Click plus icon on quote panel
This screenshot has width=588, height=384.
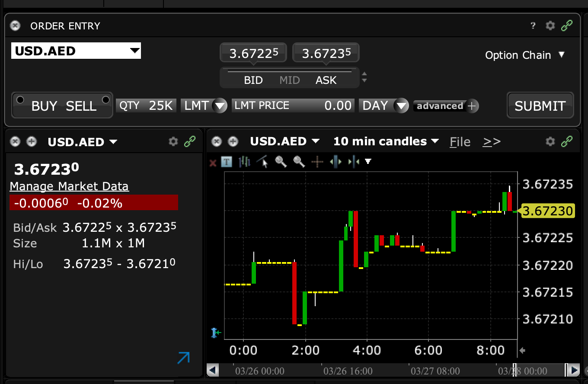coord(32,141)
